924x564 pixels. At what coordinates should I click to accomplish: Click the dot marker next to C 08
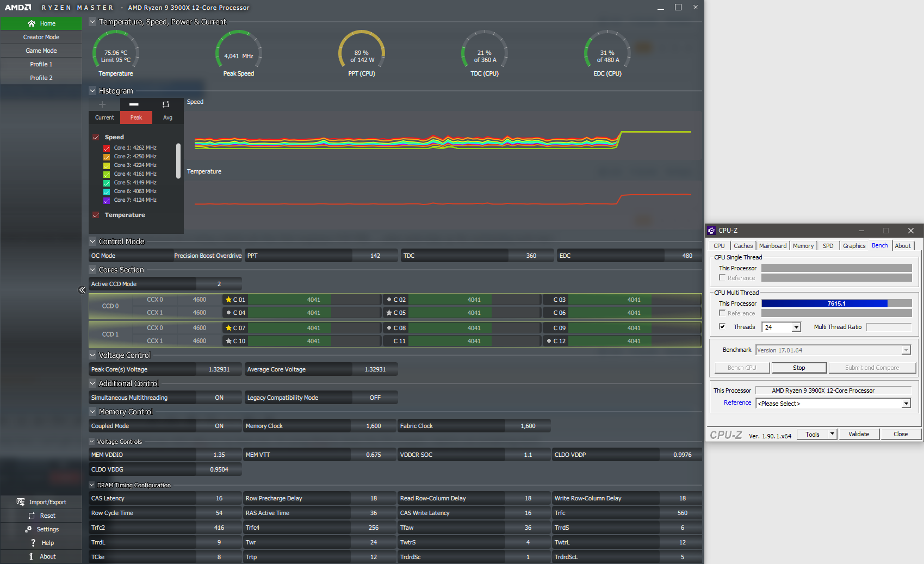[389, 328]
